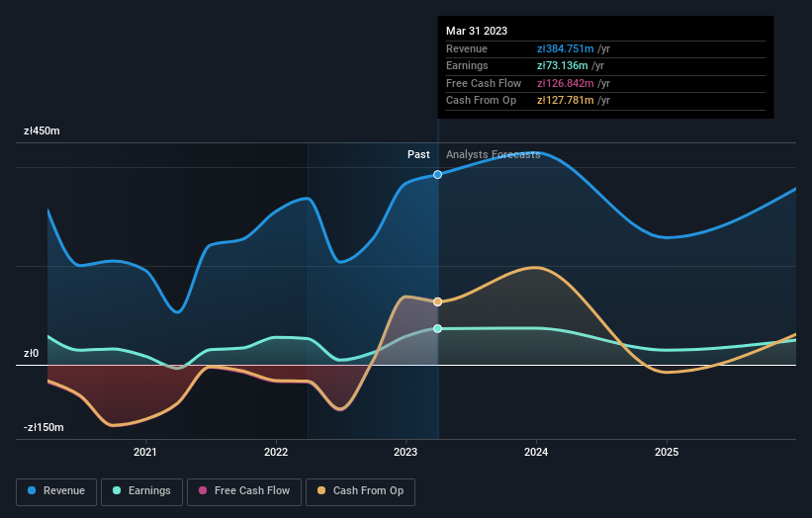Click the 'Analysts Forecasts' label
The image size is (812, 518).
click(x=493, y=154)
